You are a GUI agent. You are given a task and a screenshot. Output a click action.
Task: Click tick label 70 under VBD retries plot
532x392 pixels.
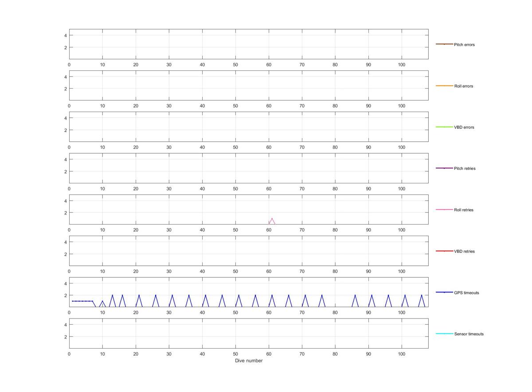point(302,272)
